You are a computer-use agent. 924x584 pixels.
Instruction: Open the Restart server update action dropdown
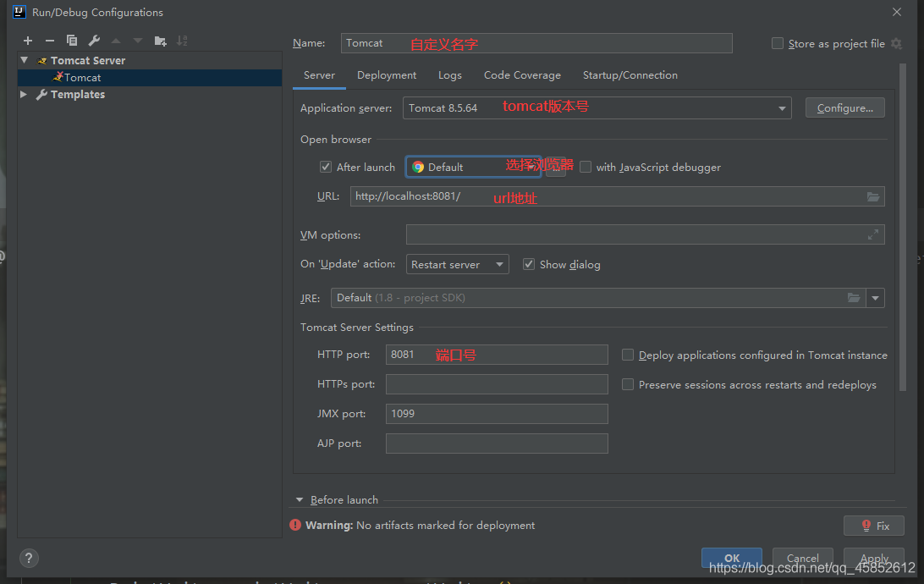click(x=457, y=265)
